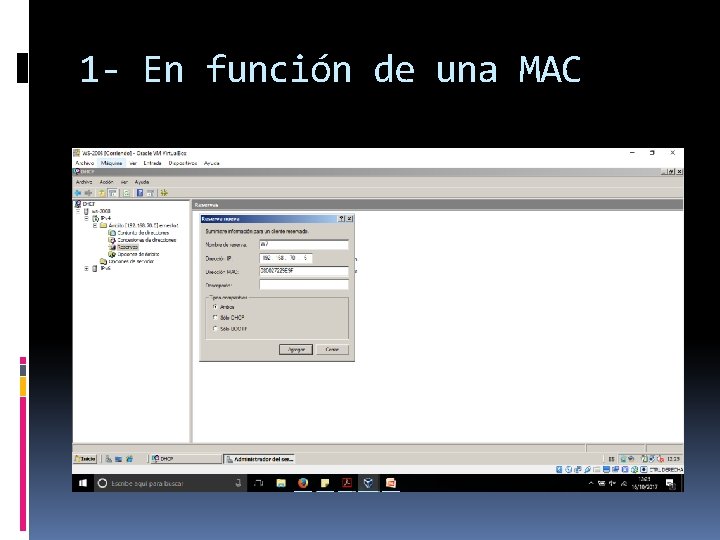This screenshot has height=540, width=720.
Task: Select Sólo BOOTP radio button
Action: point(215,329)
